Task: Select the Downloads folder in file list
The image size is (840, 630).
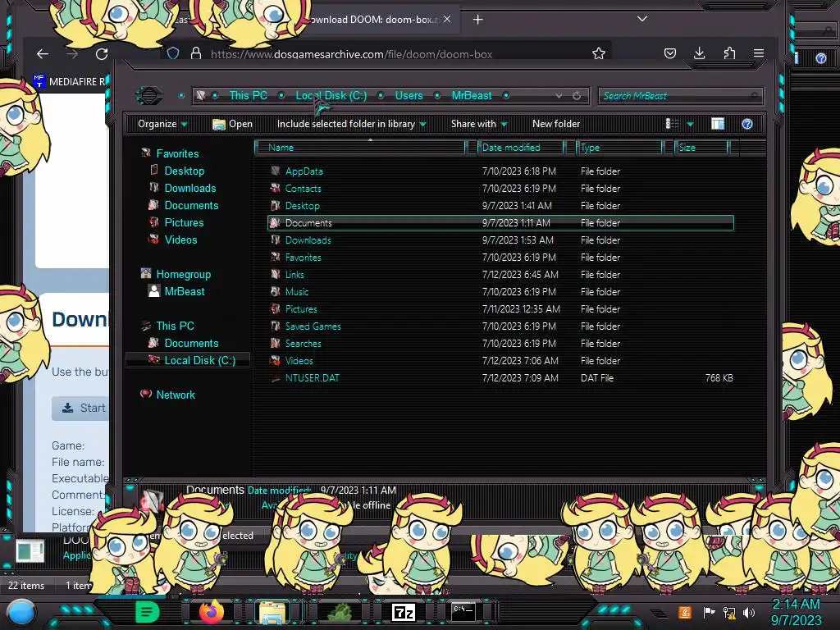Action: tap(308, 240)
